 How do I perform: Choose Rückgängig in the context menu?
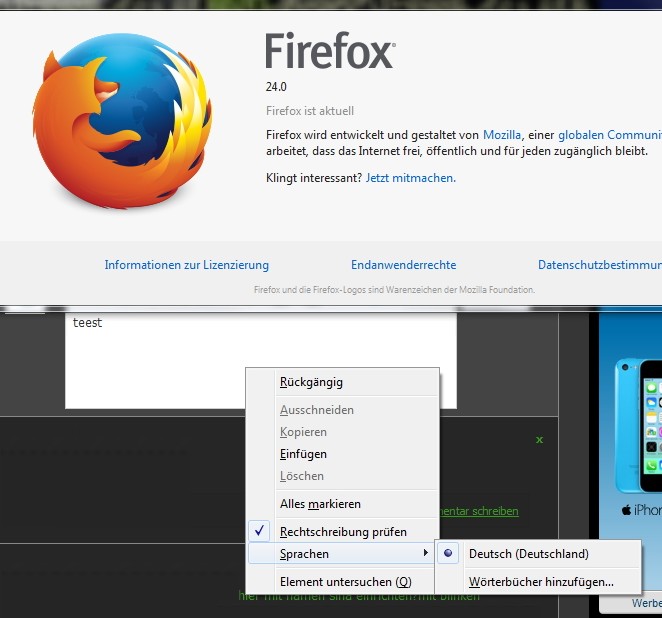pos(342,382)
